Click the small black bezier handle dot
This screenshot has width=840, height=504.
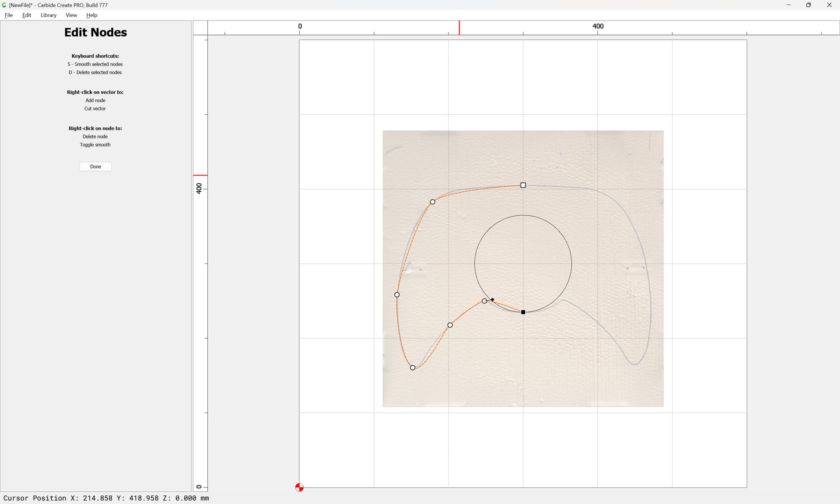point(493,300)
